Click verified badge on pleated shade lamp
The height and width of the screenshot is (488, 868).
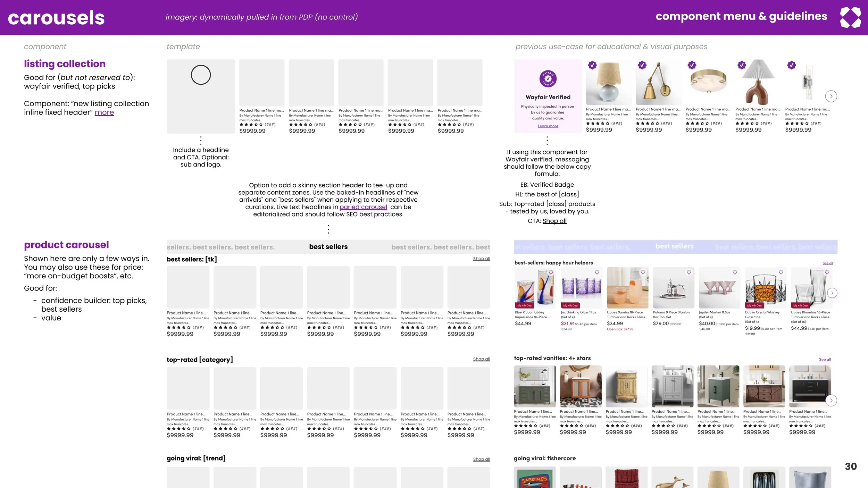742,65
